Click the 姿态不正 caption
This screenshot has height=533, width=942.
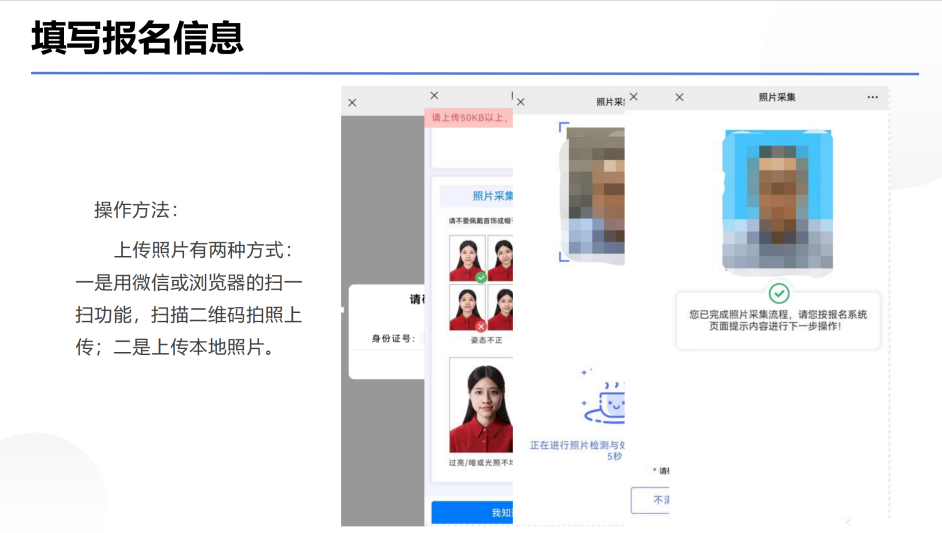pyautogui.click(x=487, y=340)
